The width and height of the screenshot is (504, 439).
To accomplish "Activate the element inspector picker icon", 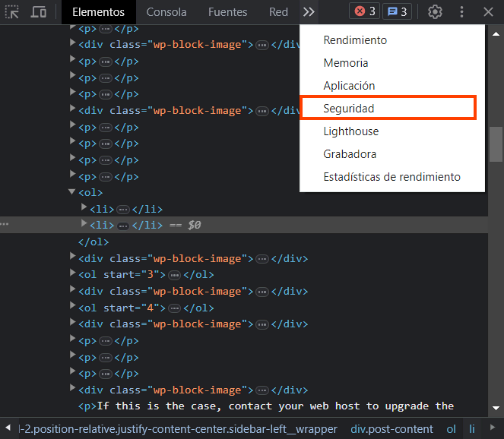I will (12, 12).
